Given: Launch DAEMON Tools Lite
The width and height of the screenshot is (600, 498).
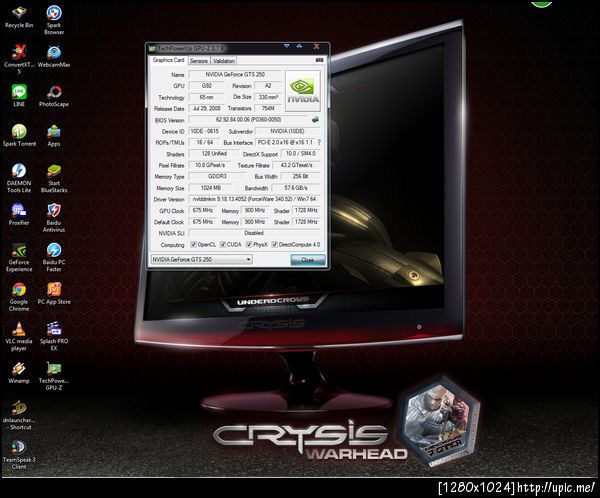Looking at the screenshot, I should point(19,178).
